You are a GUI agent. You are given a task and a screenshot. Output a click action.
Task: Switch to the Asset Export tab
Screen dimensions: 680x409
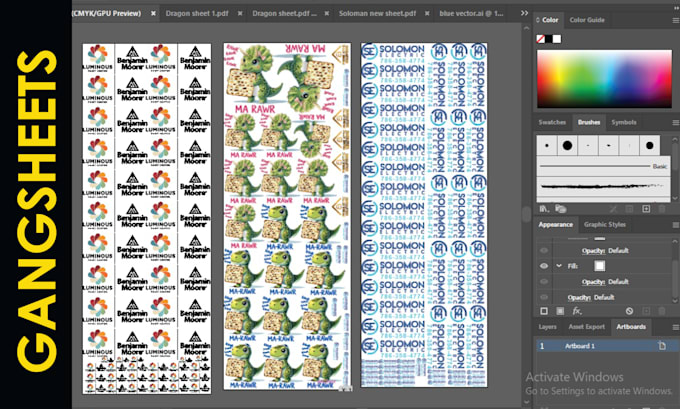pyautogui.click(x=586, y=327)
